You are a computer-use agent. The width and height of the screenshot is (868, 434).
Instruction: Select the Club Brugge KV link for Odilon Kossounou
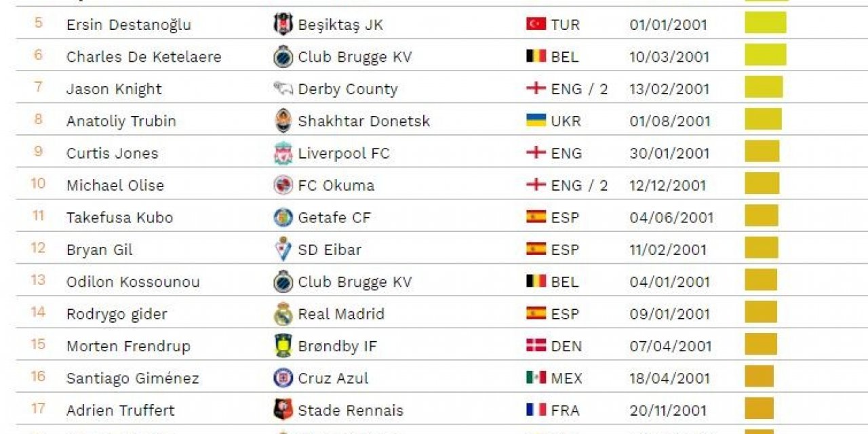pos(355,281)
